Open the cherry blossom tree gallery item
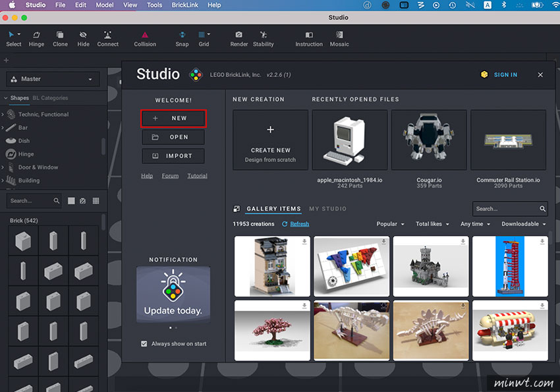 click(272, 331)
